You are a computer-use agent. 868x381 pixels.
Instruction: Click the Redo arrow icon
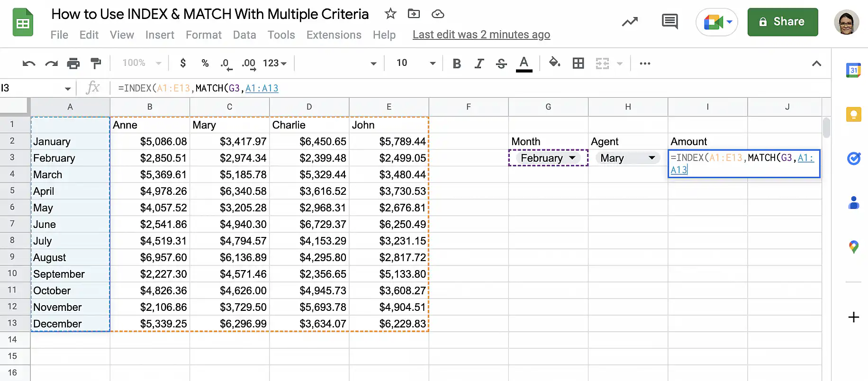51,63
